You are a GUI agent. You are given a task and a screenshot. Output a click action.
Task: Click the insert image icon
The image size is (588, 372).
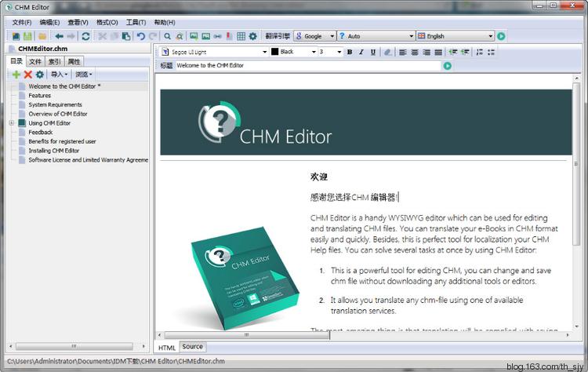pyautogui.click(x=194, y=36)
